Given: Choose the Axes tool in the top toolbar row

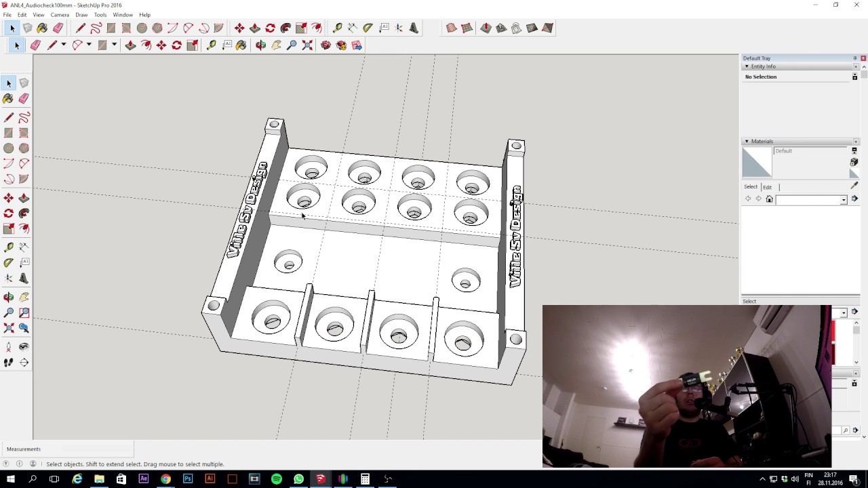Looking at the screenshot, I should (399, 28).
